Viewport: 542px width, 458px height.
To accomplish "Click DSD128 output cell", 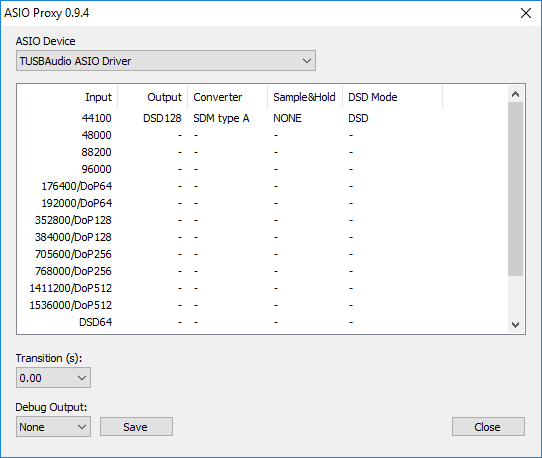I will coord(162,118).
